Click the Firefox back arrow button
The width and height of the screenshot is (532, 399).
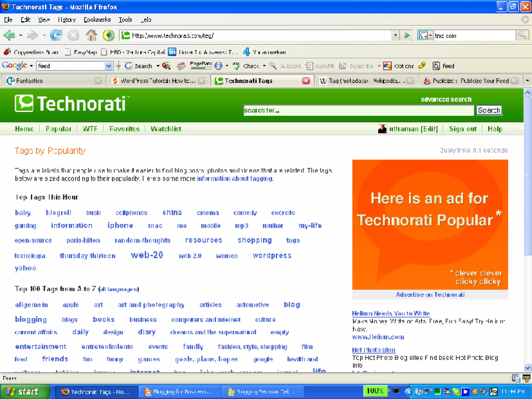coord(10,35)
